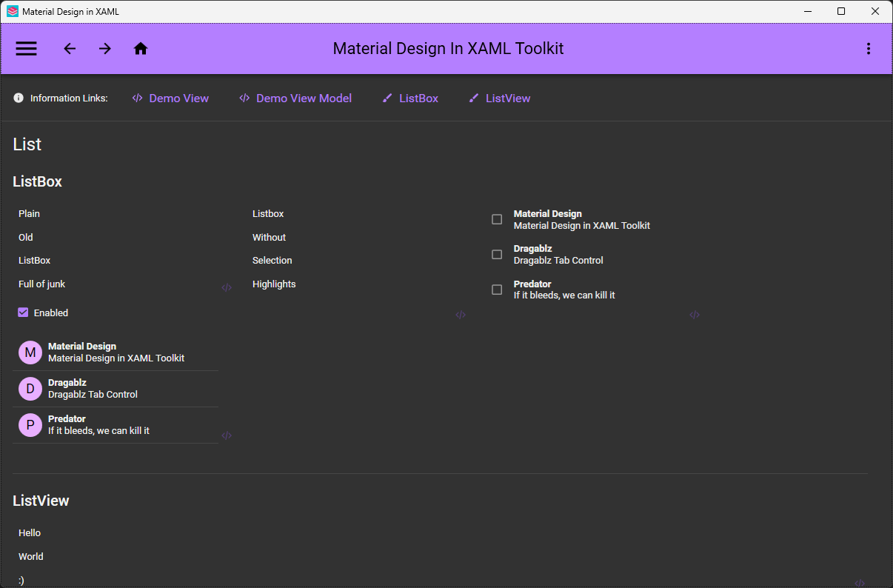Image resolution: width=893 pixels, height=588 pixels.
Task: Click the info icon beside Information Links
Action: [19, 98]
